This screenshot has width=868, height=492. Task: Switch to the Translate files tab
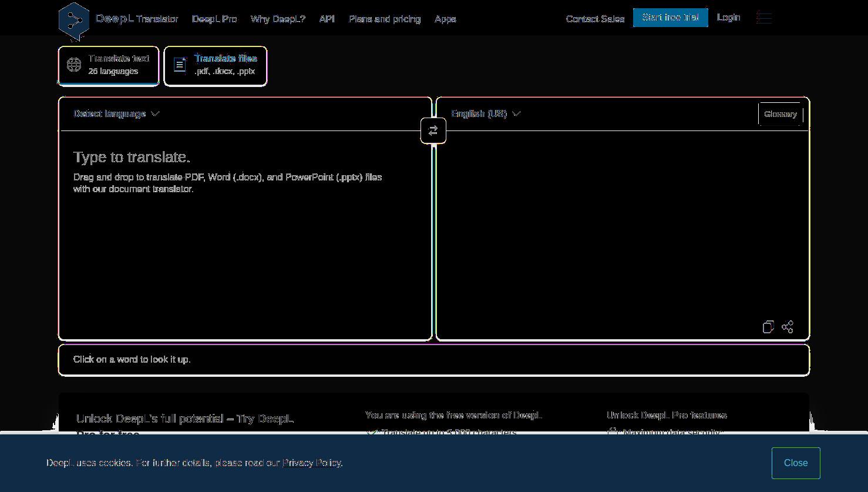pyautogui.click(x=216, y=65)
